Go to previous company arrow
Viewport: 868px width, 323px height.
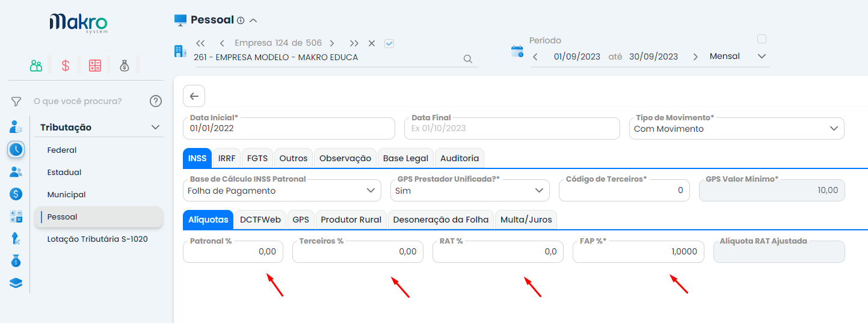pyautogui.click(x=222, y=43)
